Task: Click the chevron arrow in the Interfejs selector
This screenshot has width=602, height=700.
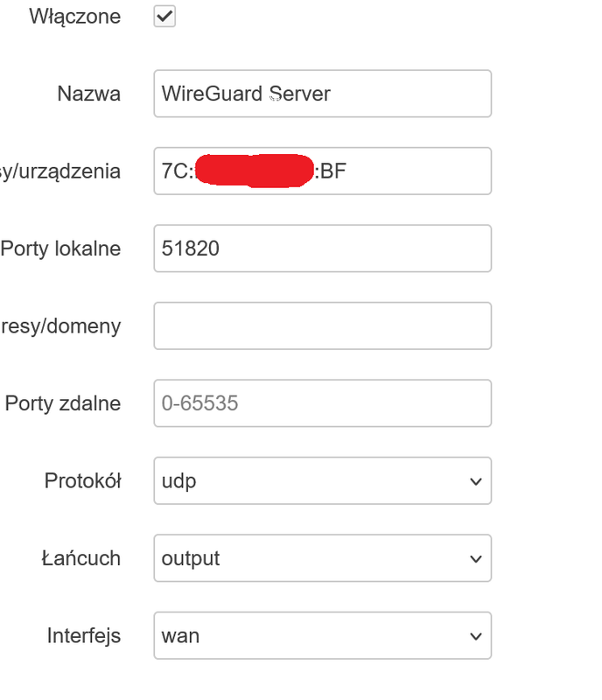Action: pos(476,636)
